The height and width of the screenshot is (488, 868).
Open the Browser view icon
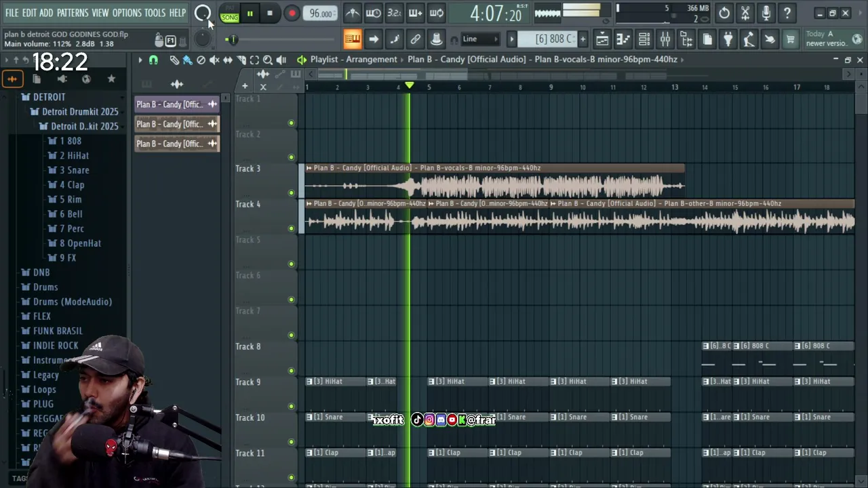686,39
